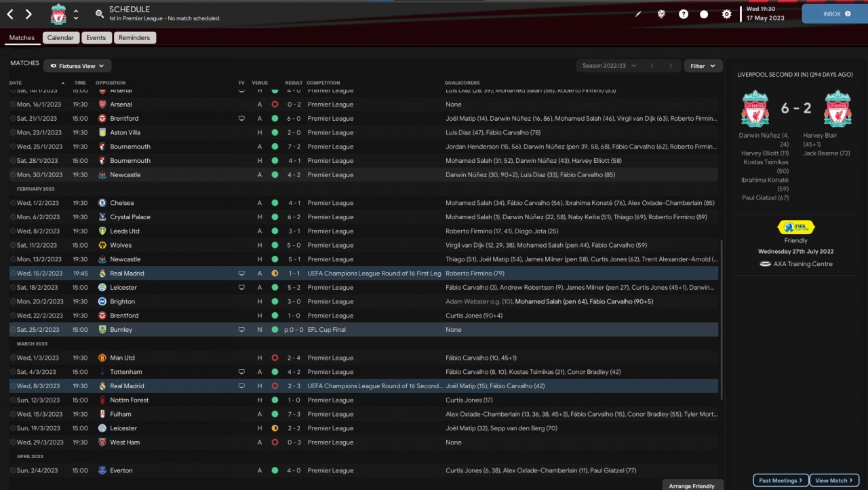The width and height of the screenshot is (868, 490).
Task: Sort fixtures by the Date column header
Action: click(15, 83)
